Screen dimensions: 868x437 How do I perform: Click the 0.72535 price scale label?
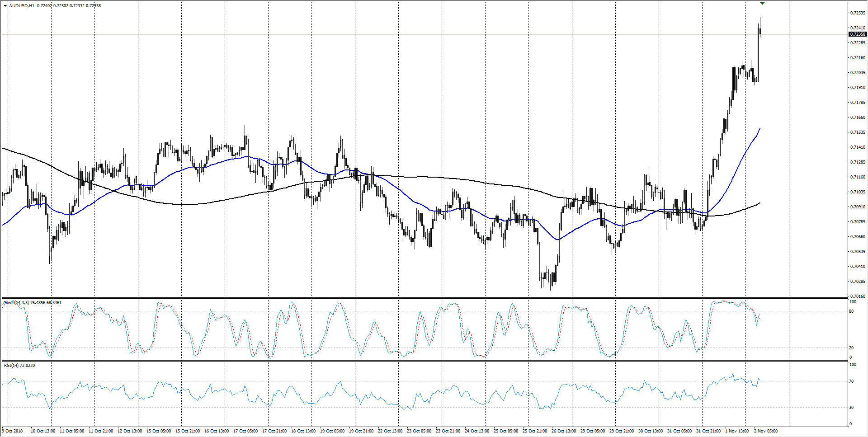[858, 13]
